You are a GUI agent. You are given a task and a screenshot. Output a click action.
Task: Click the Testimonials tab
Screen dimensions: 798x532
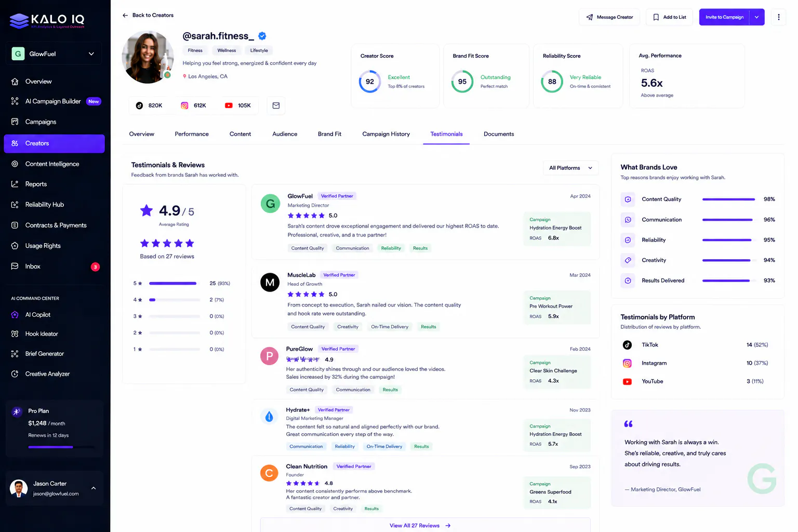446,134
